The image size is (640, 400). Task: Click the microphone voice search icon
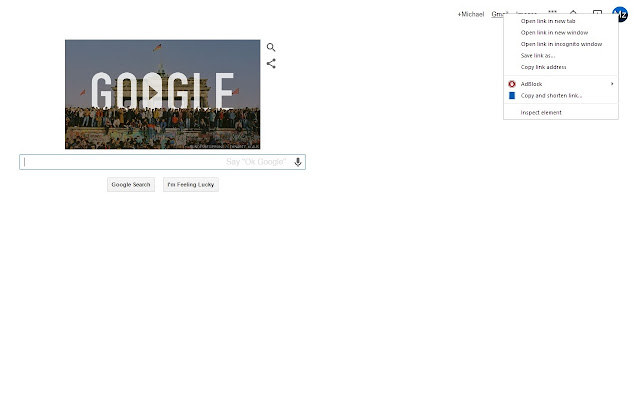298,162
